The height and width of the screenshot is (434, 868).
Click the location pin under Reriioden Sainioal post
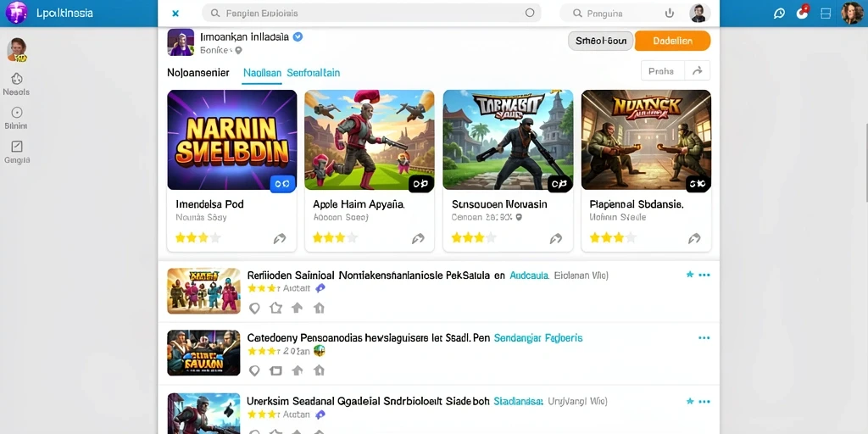pyautogui.click(x=254, y=309)
